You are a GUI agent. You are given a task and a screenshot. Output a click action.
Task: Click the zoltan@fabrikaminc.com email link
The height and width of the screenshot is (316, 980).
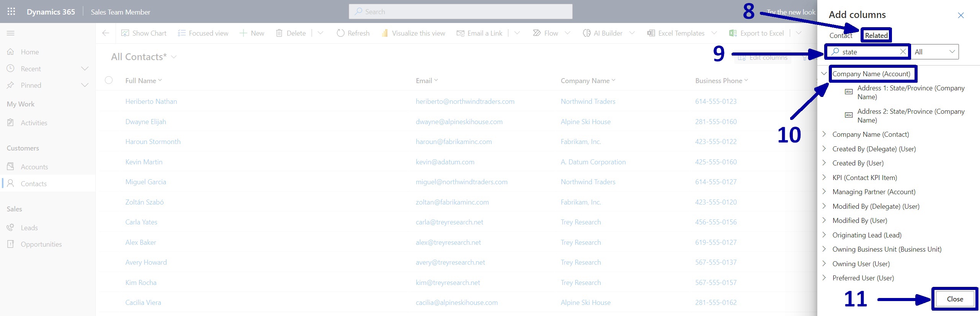pyautogui.click(x=452, y=202)
